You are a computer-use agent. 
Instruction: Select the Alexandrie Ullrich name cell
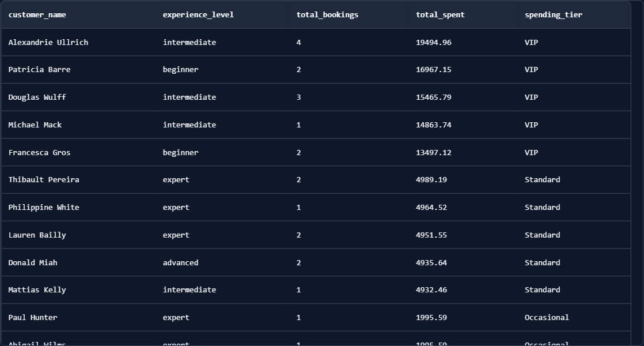click(48, 42)
